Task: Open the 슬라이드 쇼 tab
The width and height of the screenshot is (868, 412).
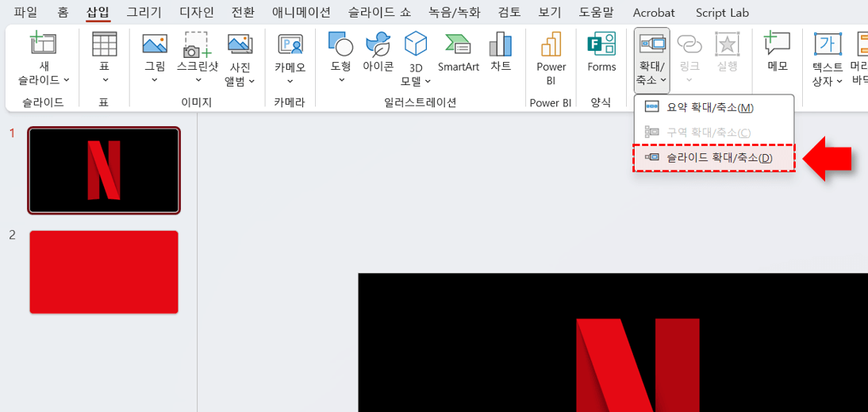Action: [379, 12]
